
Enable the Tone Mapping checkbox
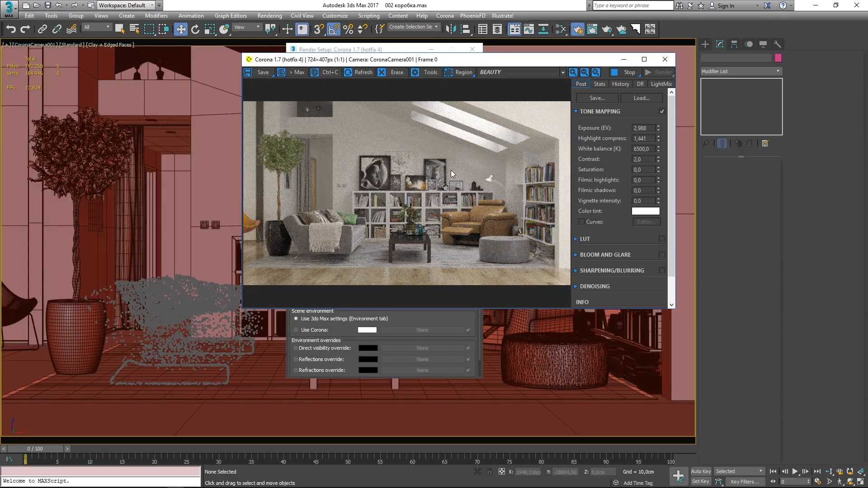(x=662, y=112)
